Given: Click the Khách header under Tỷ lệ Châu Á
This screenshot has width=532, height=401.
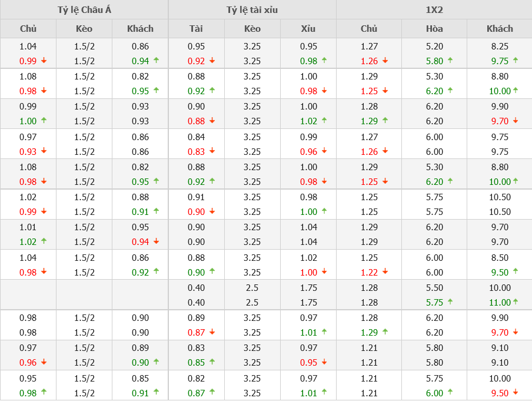Looking at the screenshot, I should point(140,28).
